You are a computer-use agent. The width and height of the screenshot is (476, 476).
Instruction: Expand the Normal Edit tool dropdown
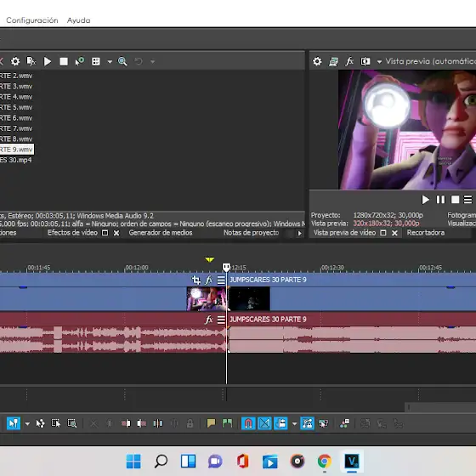click(x=27, y=423)
